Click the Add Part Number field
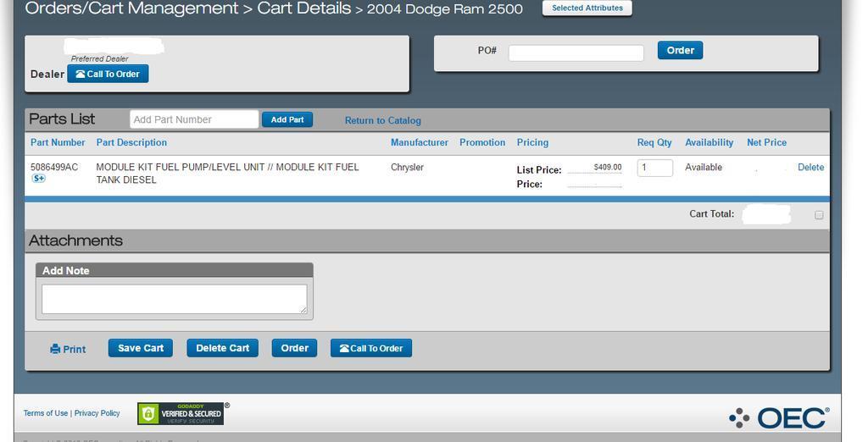 194,119
